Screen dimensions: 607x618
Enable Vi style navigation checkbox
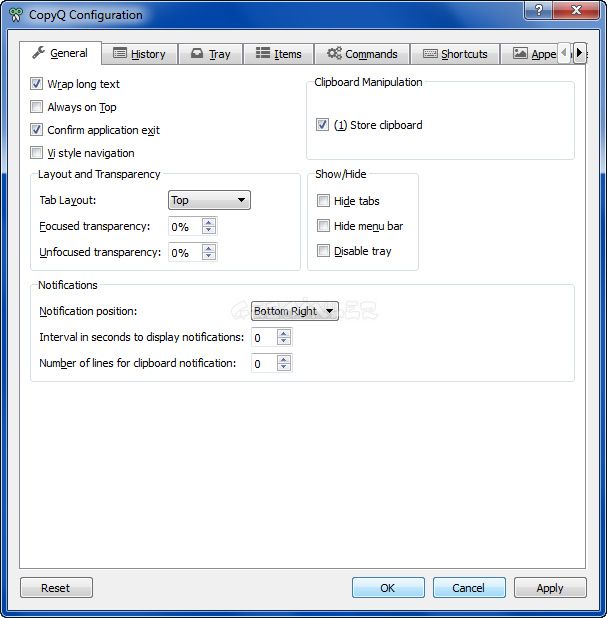tap(36, 153)
